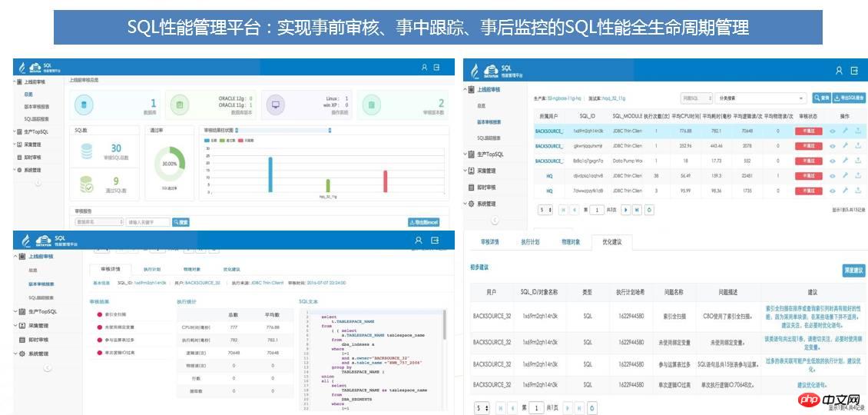
Task: Click page number field in SQL report table
Action: coord(596,211)
